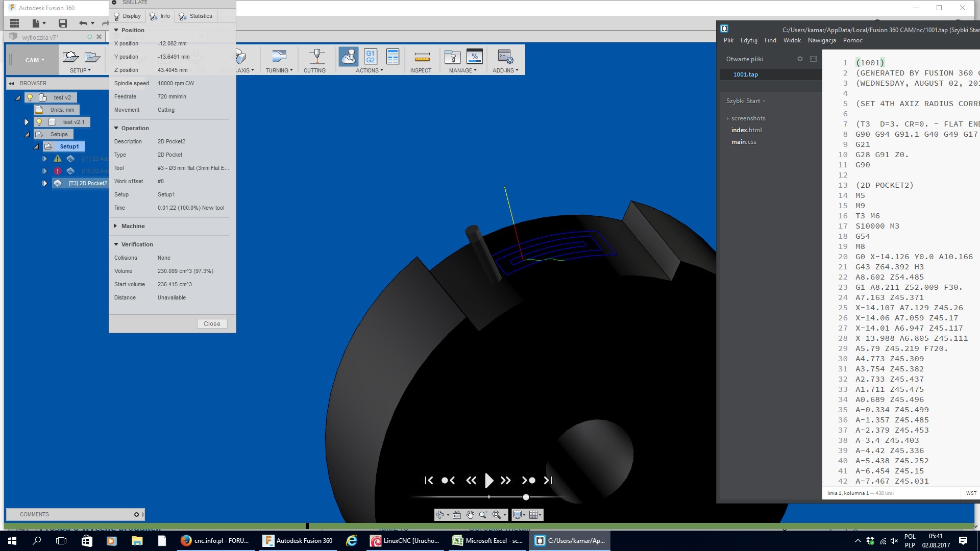This screenshot has width=980, height=551.
Task: Open Microsoft Excel from the taskbar
Action: pos(488,540)
